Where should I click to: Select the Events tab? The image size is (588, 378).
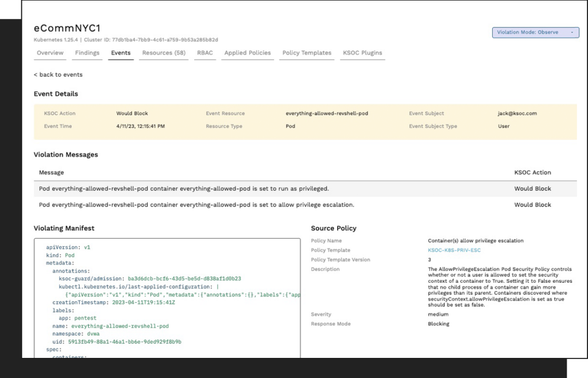point(121,53)
